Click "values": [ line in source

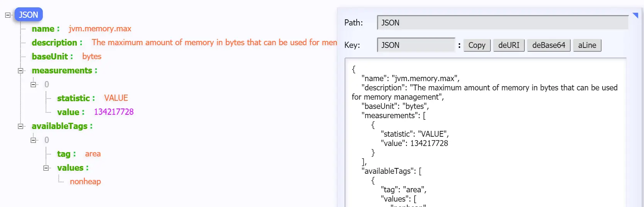coord(399,199)
